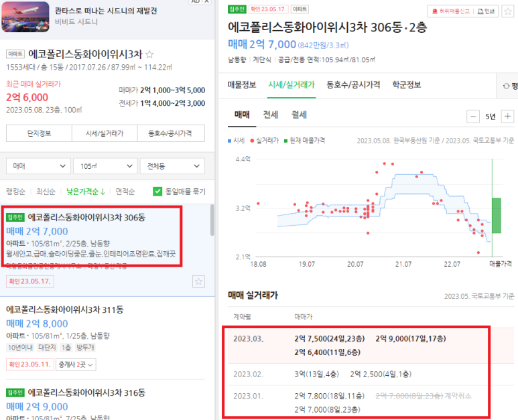Open the 316동 listing 매매 2억 9,000

coord(37,407)
